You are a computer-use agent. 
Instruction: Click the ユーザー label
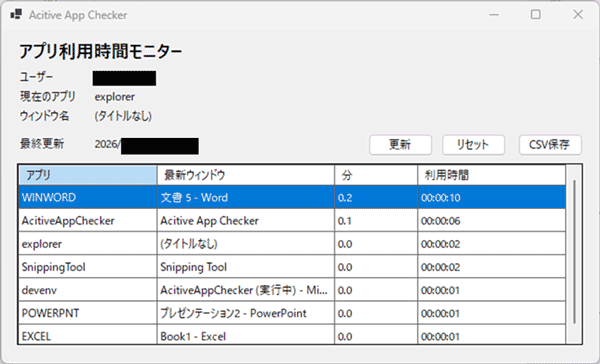tap(37, 77)
